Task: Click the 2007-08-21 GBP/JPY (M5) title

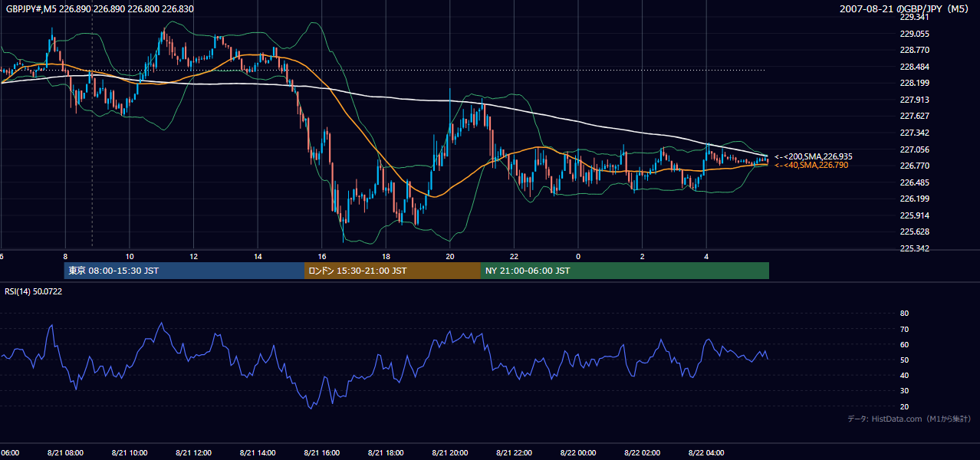Action: click(906, 8)
